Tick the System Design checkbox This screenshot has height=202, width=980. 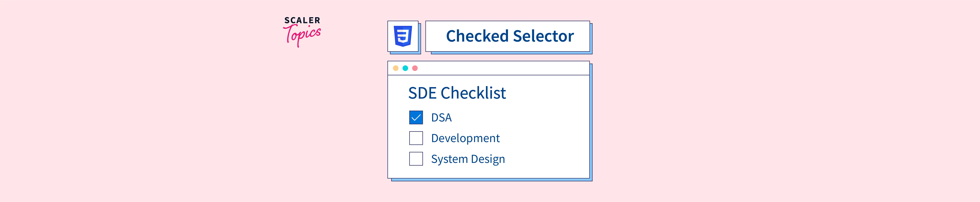[416, 159]
